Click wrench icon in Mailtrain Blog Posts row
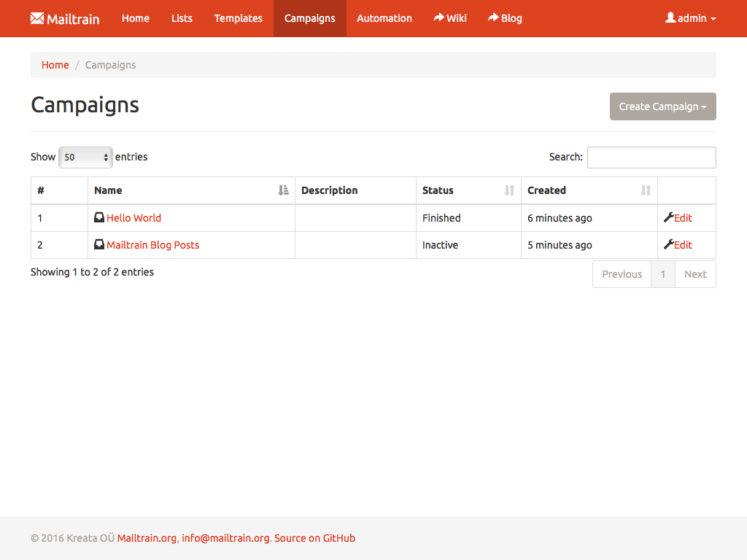 pos(668,245)
